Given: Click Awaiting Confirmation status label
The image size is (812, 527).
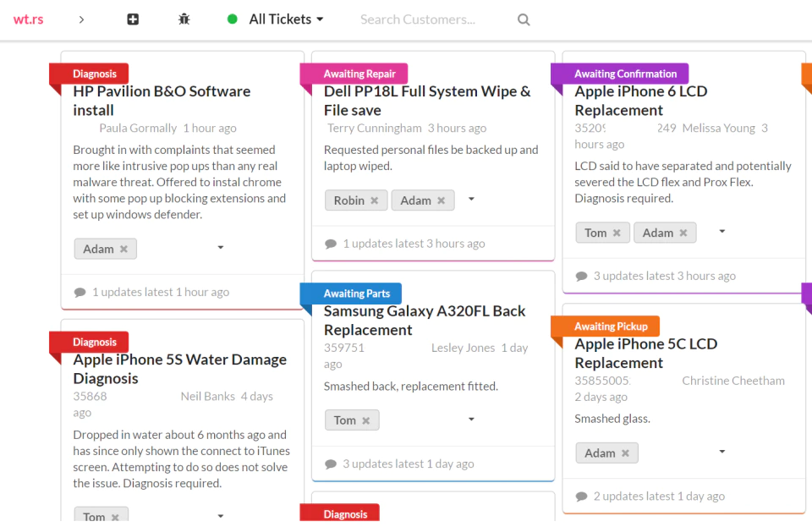Looking at the screenshot, I should (x=625, y=74).
